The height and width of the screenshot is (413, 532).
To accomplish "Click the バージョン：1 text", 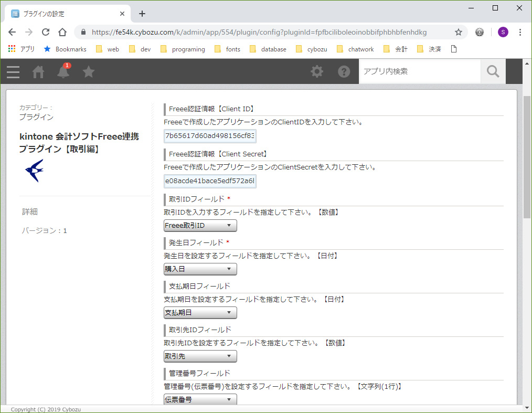I will (x=45, y=231).
